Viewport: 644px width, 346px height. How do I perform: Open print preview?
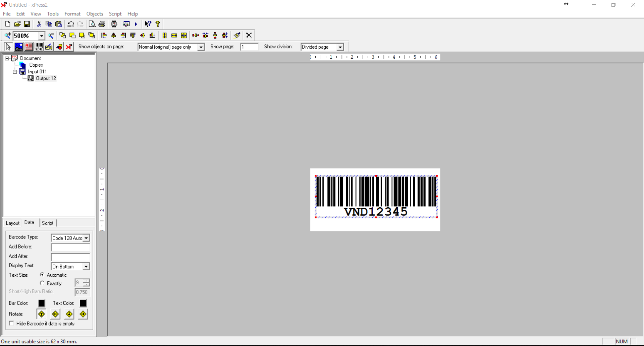click(x=92, y=24)
